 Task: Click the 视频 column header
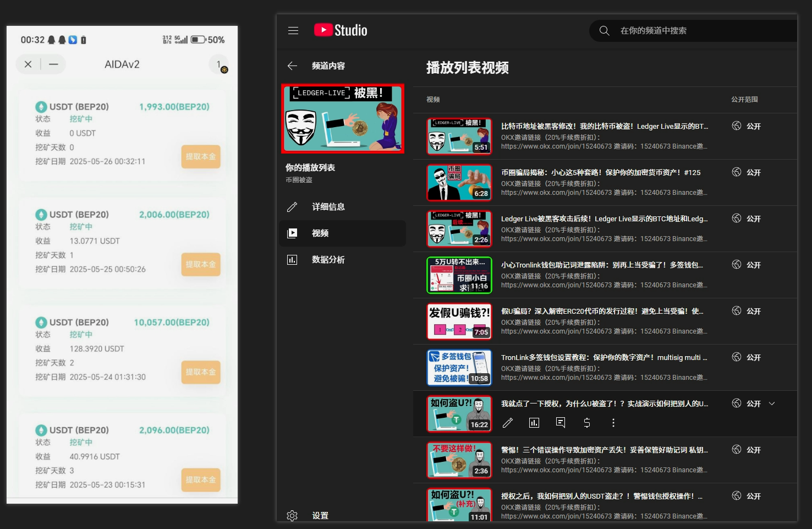tap(433, 100)
